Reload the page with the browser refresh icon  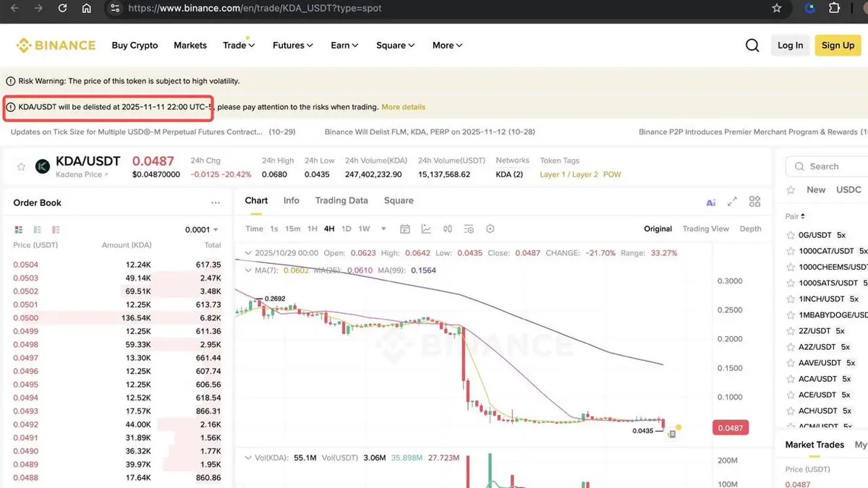[x=62, y=9]
